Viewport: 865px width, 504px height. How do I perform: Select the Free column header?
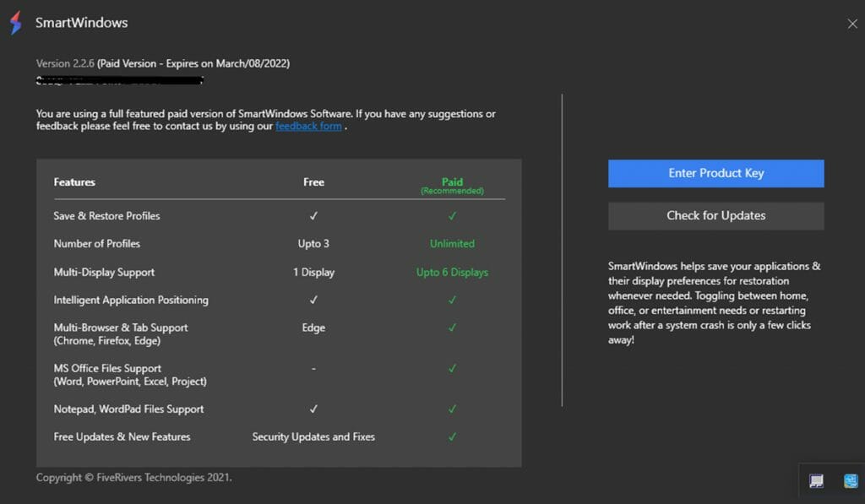pyautogui.click(x=313, y=182)
